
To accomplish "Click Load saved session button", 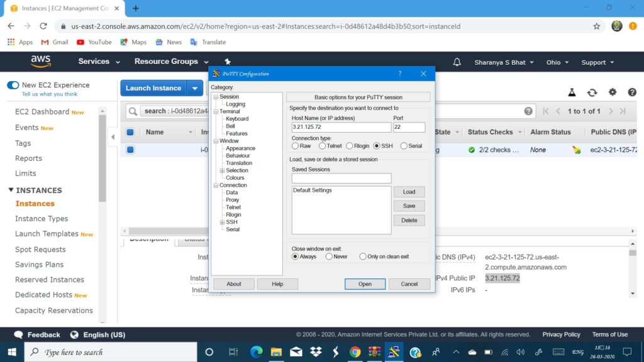I will pos(409,192).
